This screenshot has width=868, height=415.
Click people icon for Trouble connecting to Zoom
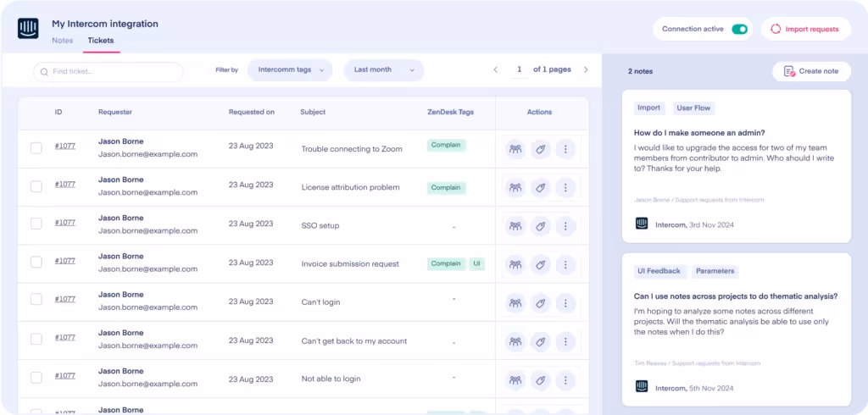515,149
